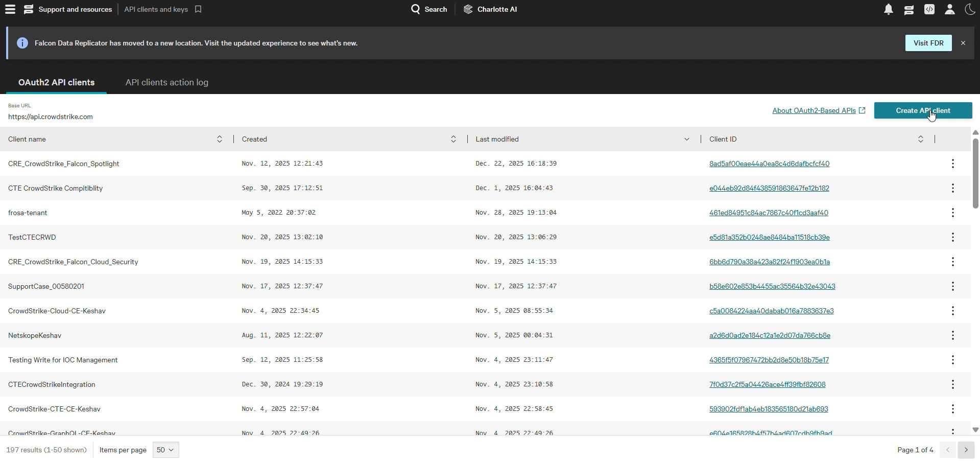Open client ID 8ad5af00eae44a0ea8c4d6dafbcfcf40
The height and width of the screenshot is (461, 980).
pos(769,164)
